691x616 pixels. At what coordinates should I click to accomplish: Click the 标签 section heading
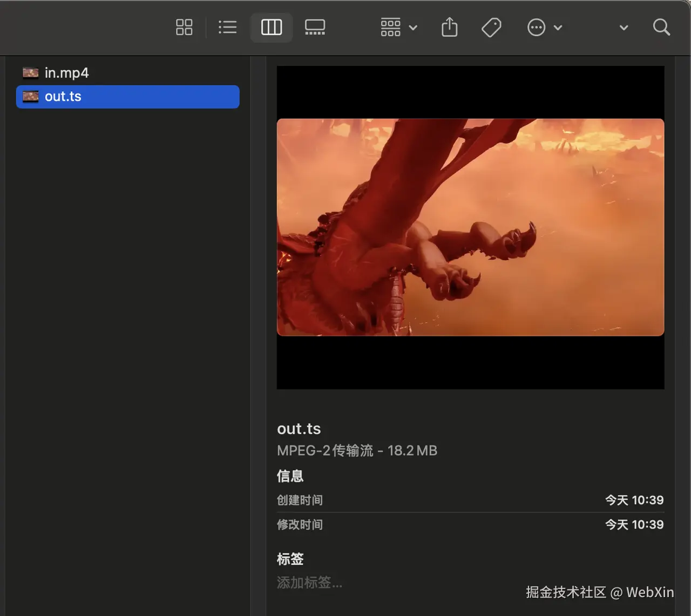coord(290,559)
